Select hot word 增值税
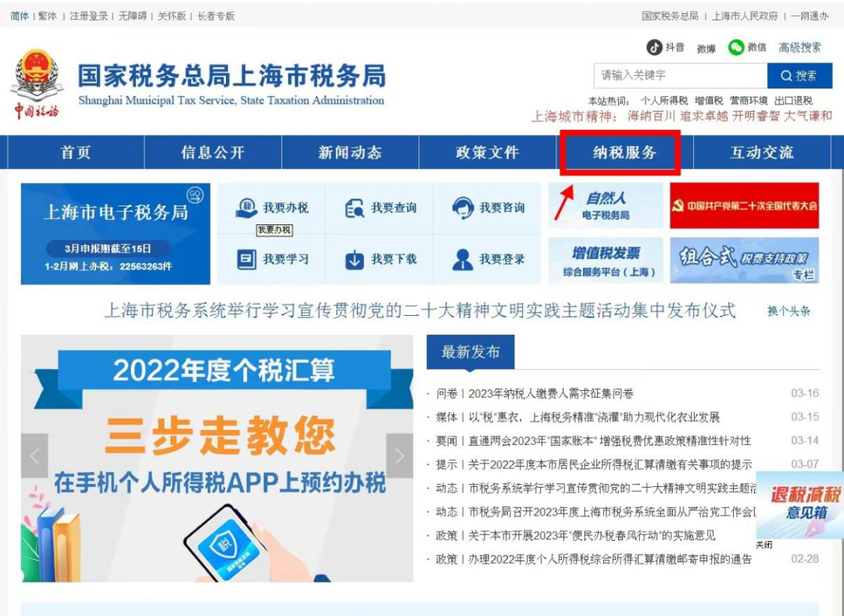 (x=709, y=101)
